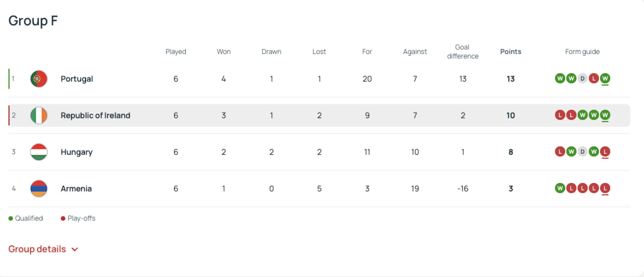The image size is (644, 277).
Task: Click the Portugal flag icon
Action: [x=39, y=79]
